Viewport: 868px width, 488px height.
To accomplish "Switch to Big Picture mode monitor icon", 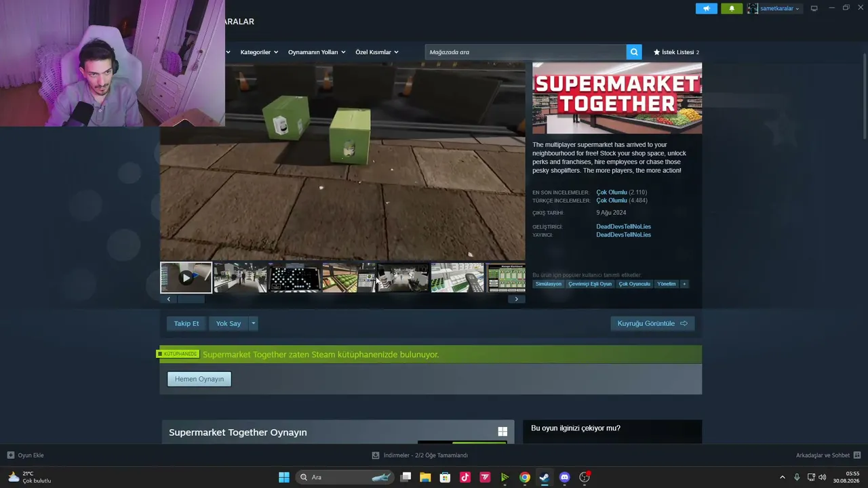I will (x=814, y=9).
